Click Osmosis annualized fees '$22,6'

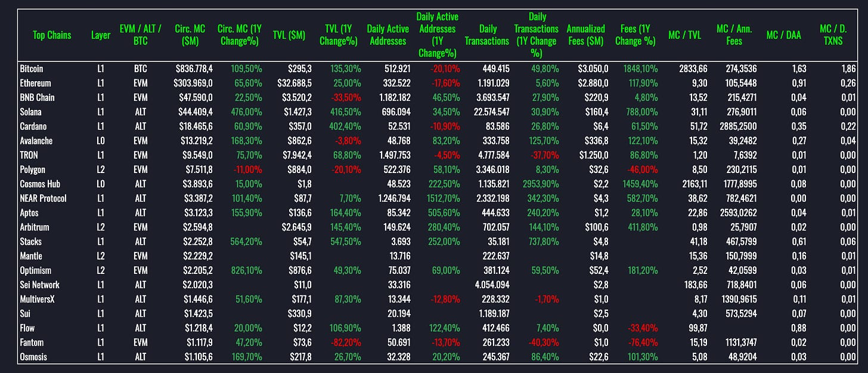tap(597, 356)
